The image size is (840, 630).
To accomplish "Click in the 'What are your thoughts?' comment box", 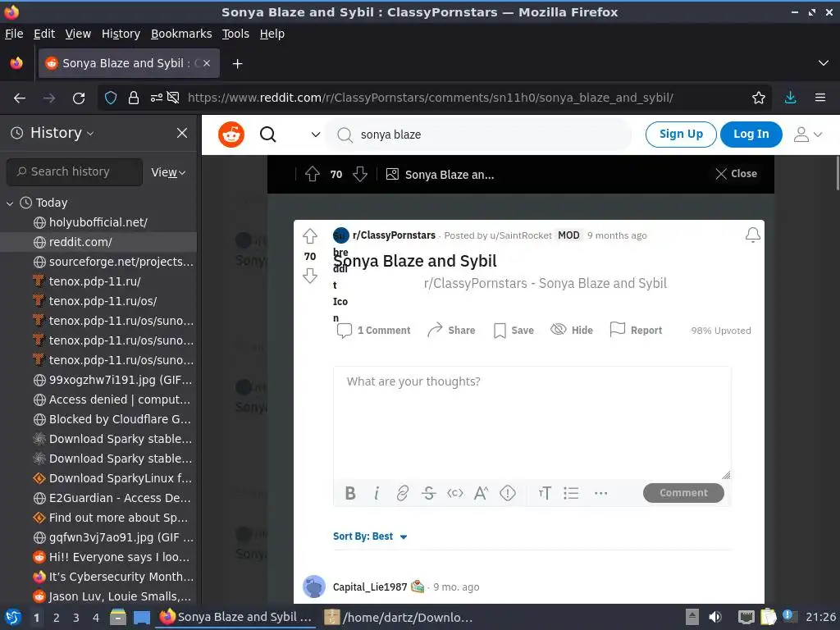I will (532, 422).
